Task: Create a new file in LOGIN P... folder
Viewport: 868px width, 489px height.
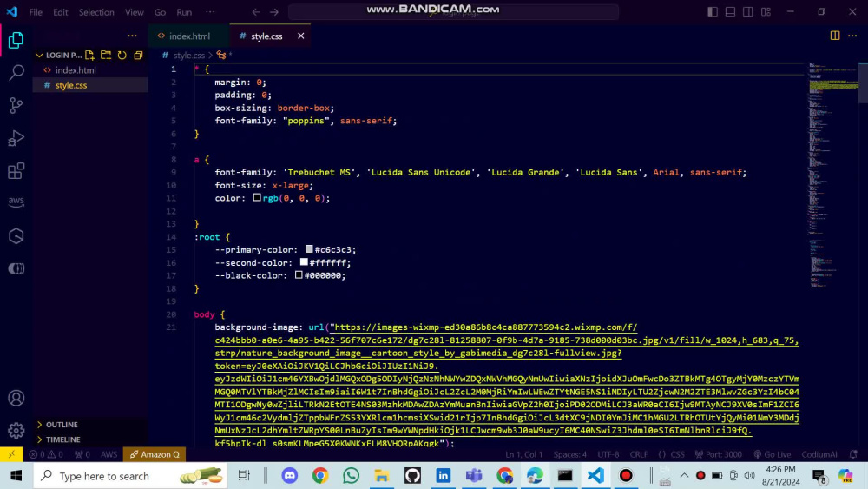Action: point(89,56)
